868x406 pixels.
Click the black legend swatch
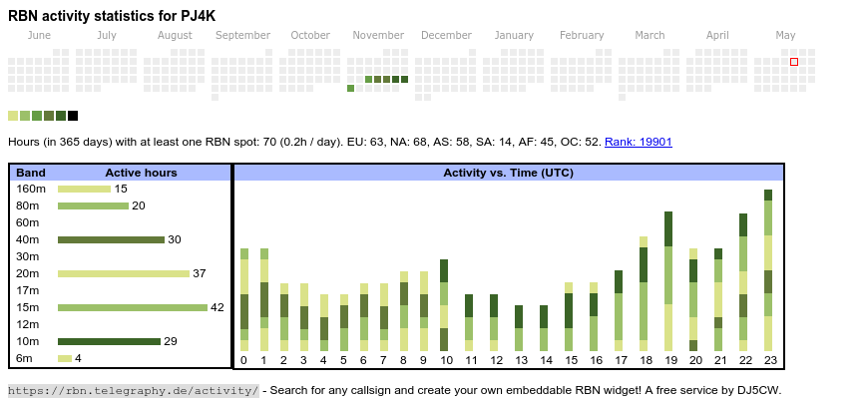click(x=73, y=116)
